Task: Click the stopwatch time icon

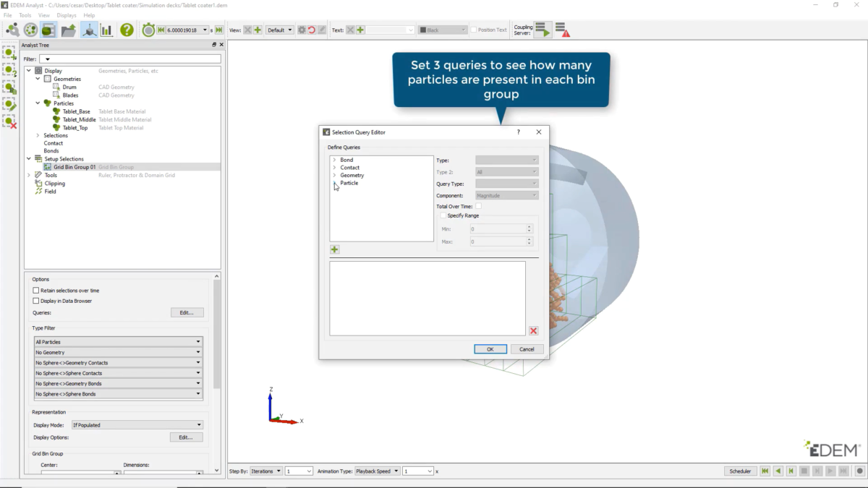Action: click(x=148, y=30)
